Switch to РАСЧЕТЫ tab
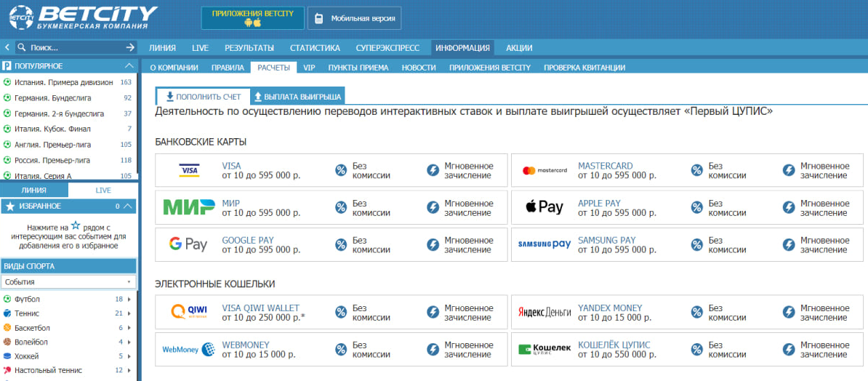The image size is (868, 381). pos(273,68)
